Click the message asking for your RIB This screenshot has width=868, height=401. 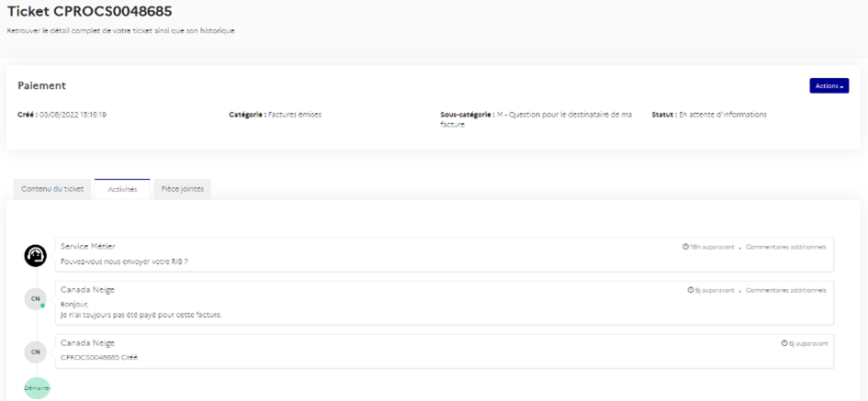[124, 262]
